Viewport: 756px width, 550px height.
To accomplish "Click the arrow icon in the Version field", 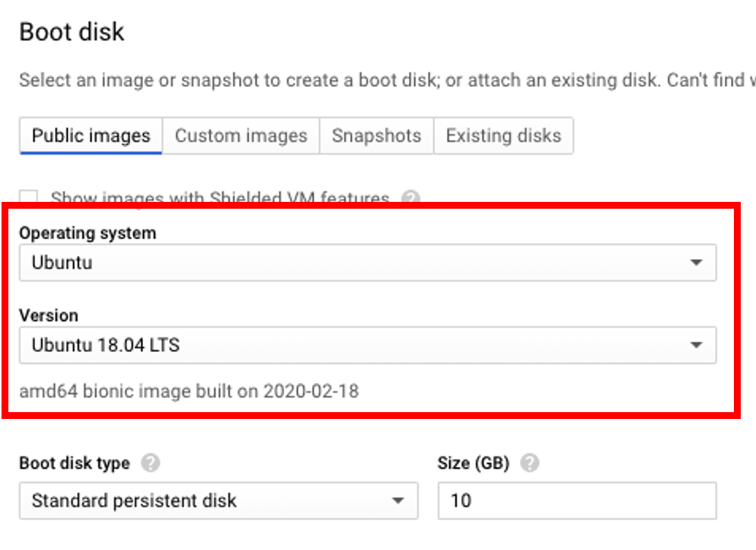I will pyautogui.click(x=696, y=345).
